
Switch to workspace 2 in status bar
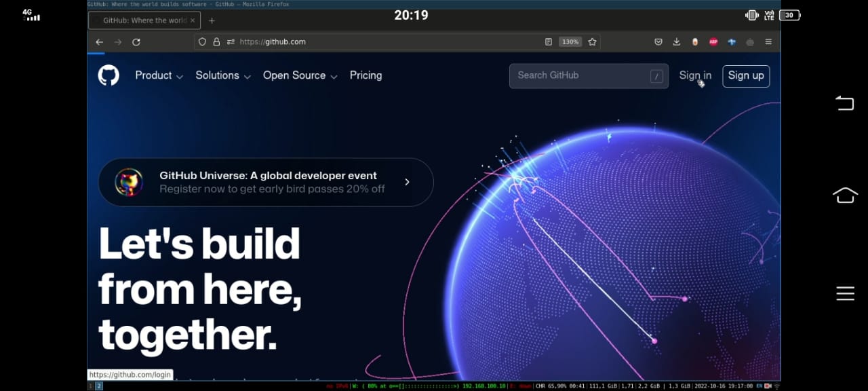[99, 386]
